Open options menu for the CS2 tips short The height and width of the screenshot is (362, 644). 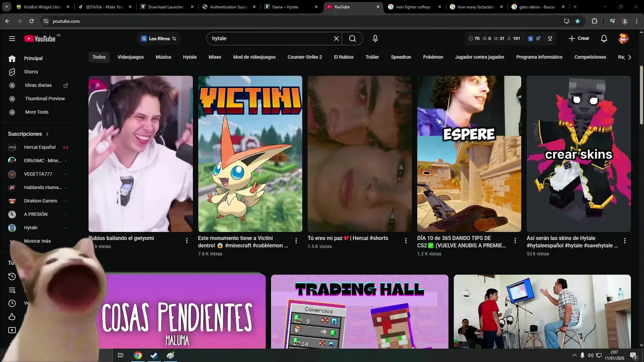tap(515, 241)
